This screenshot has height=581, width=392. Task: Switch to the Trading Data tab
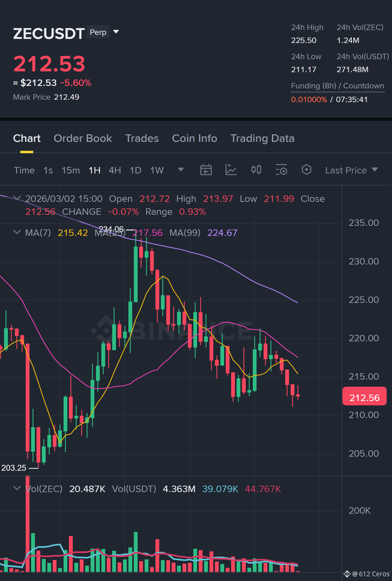(262, 138)
